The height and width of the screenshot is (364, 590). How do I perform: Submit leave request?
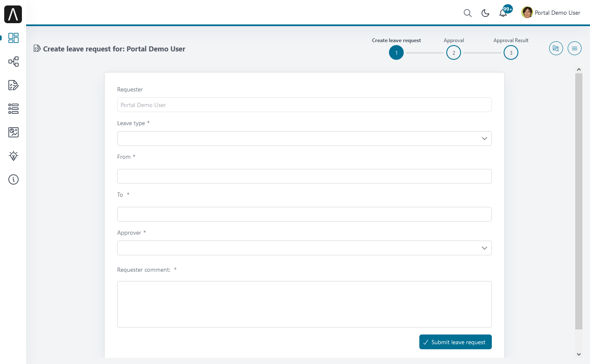pyautogui.click(x=456, y=342)
